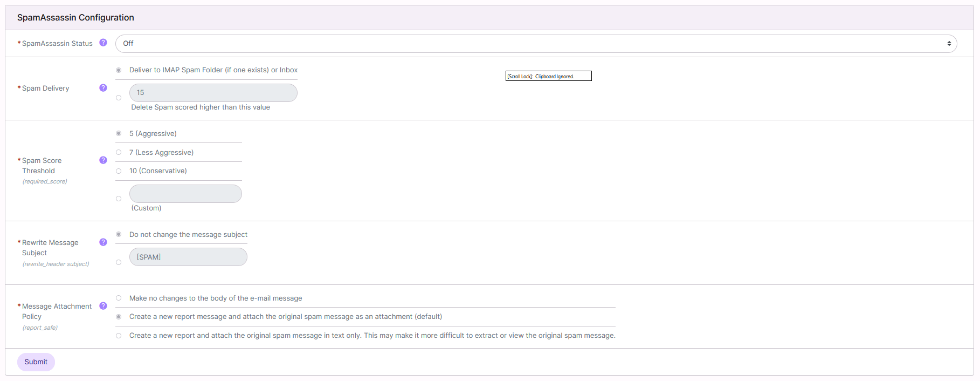The image size is (980, 381).
Task: Select Make no changes to the body
Action: 119,298
